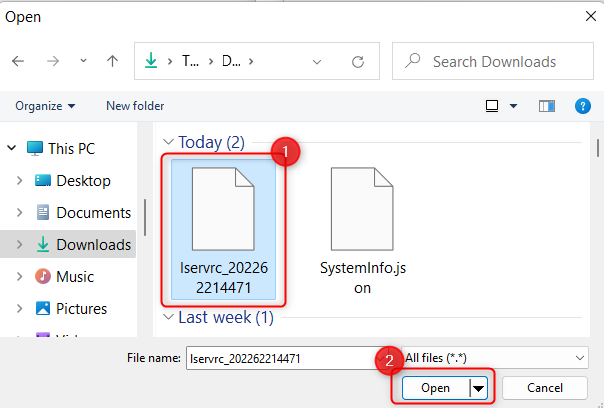
Task: Refresh the Downloads folder view
Action: (x=357, y=61)
